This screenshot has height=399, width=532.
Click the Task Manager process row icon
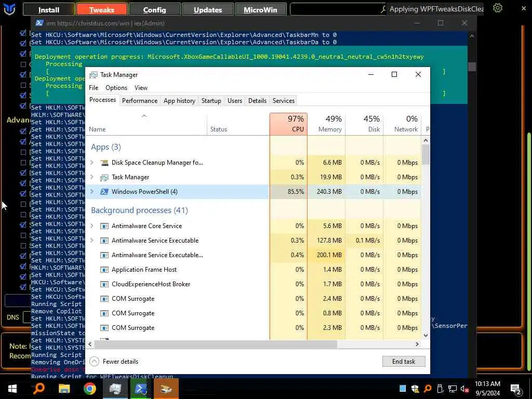tap(104, 178)
